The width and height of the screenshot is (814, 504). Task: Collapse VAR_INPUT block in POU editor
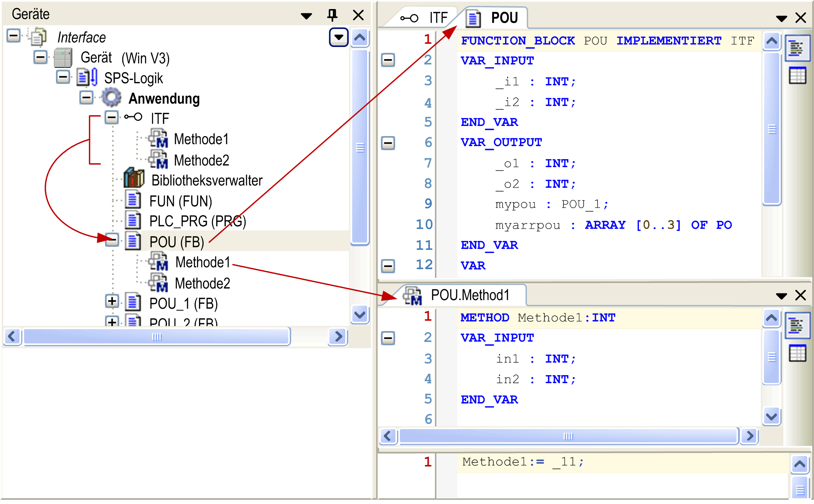click(x=388, y=60)
